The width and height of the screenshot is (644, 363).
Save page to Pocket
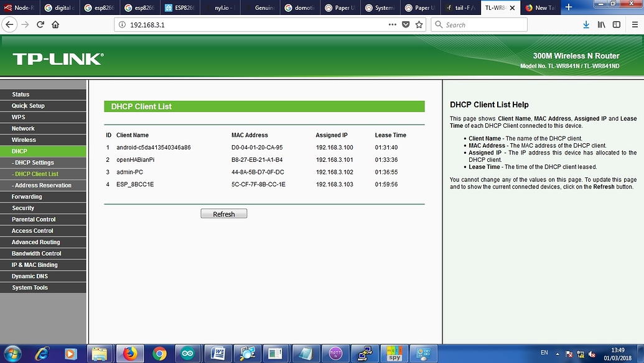click(406, 25)
